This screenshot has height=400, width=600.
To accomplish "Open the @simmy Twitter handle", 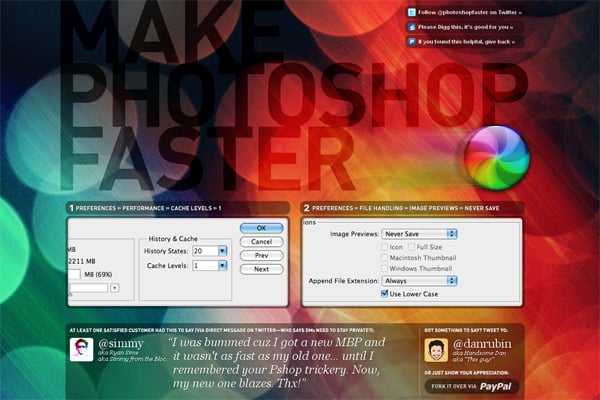I will 121,343.
